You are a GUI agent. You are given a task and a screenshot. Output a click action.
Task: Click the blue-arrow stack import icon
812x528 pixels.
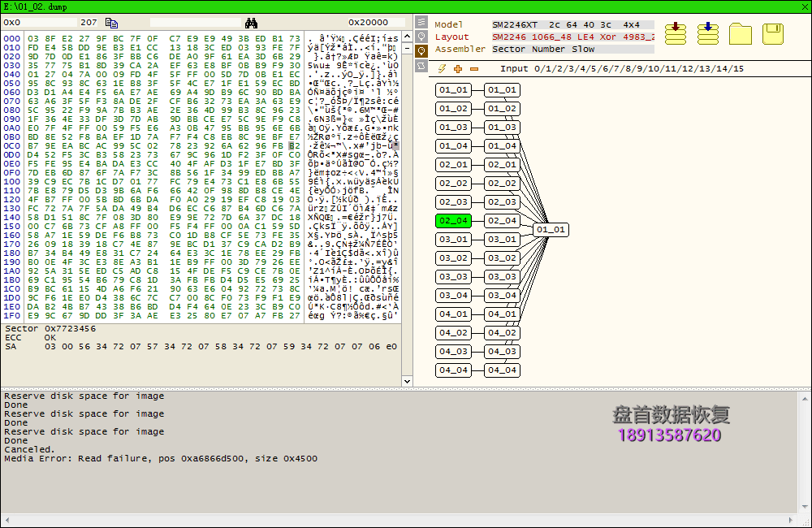pyautogui.click(x=708, y=33)
